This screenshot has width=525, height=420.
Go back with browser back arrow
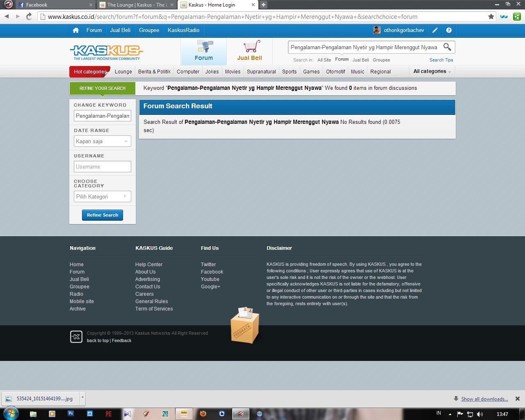point(7,17)
